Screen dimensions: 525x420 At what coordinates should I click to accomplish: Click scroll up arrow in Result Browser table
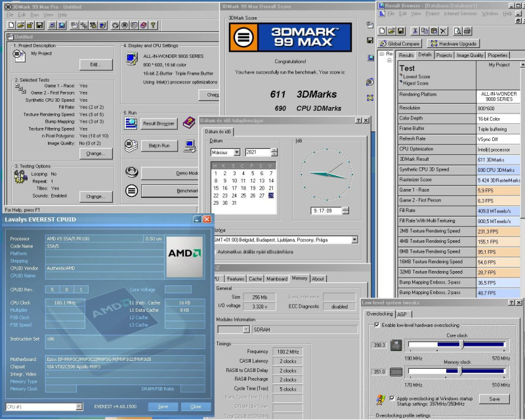pos(522,64)
